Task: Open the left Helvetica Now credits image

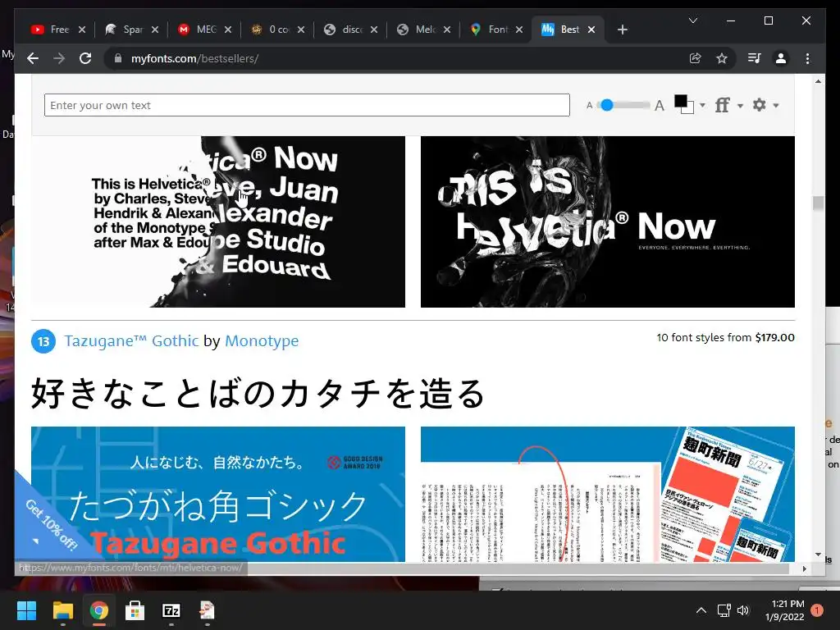Action: tap(218, 221)
